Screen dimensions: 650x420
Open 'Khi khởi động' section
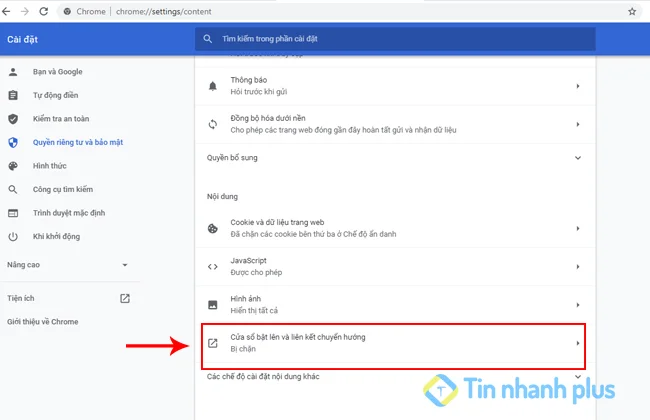click(x=56, y=236)
